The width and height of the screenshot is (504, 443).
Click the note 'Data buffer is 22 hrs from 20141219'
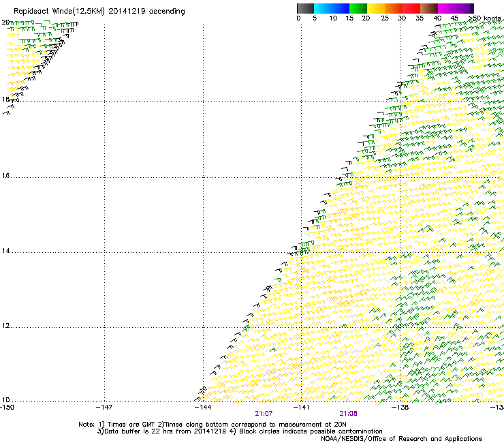pyautogui.click(x=166, y=431)
